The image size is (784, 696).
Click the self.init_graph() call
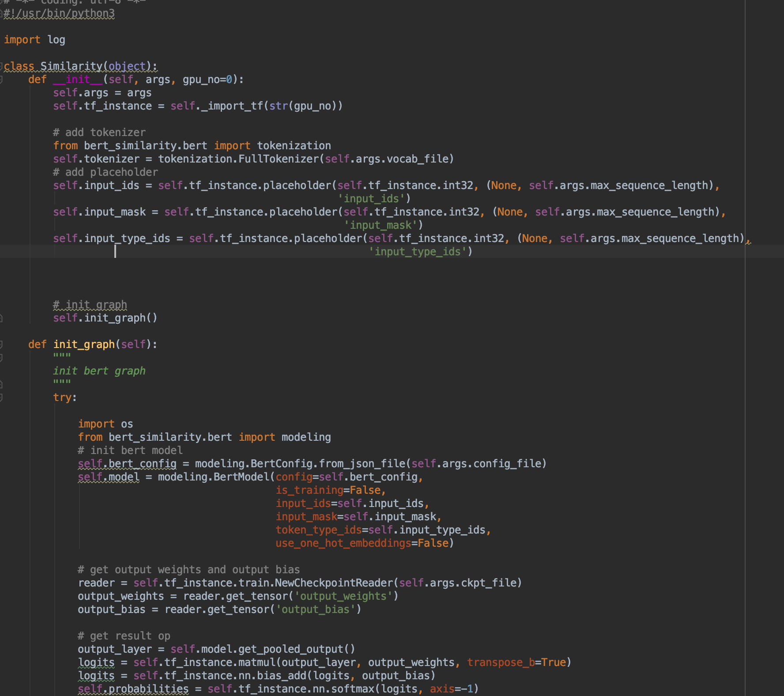[x=105, y=318]
